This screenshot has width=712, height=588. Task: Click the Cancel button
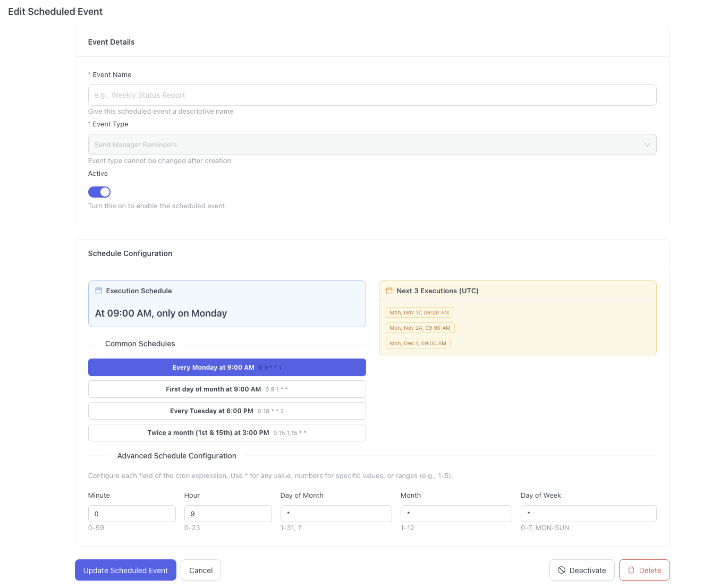[201, 570]
